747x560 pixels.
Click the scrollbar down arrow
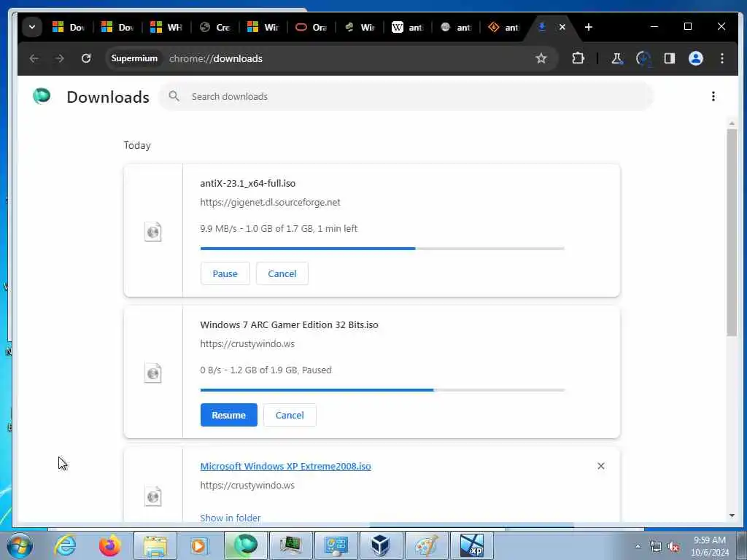tap(732, 516)
